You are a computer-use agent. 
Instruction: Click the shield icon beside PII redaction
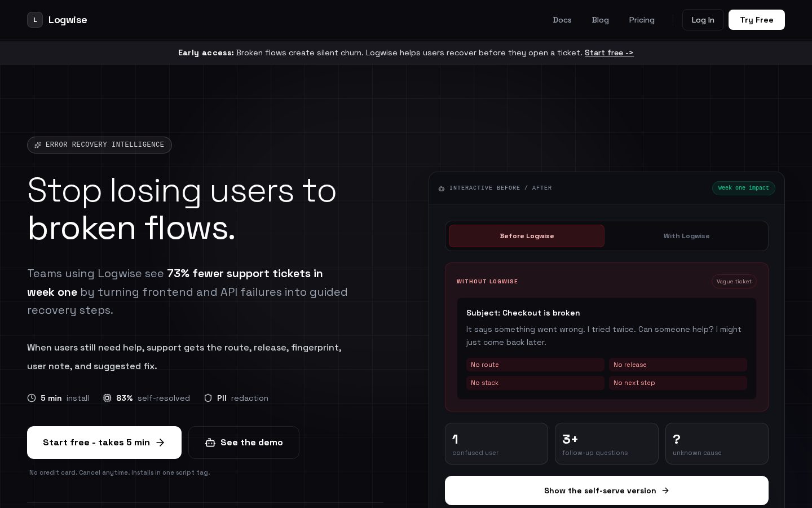tap(208, 398)
